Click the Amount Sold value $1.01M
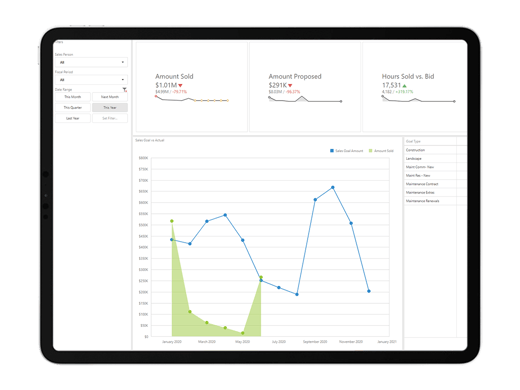The height and width of the screenshot is (390, 520). point(166,85)
